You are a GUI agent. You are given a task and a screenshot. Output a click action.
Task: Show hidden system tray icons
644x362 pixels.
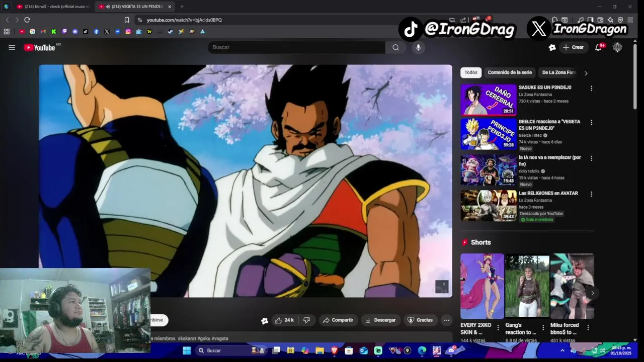[562, 350]
